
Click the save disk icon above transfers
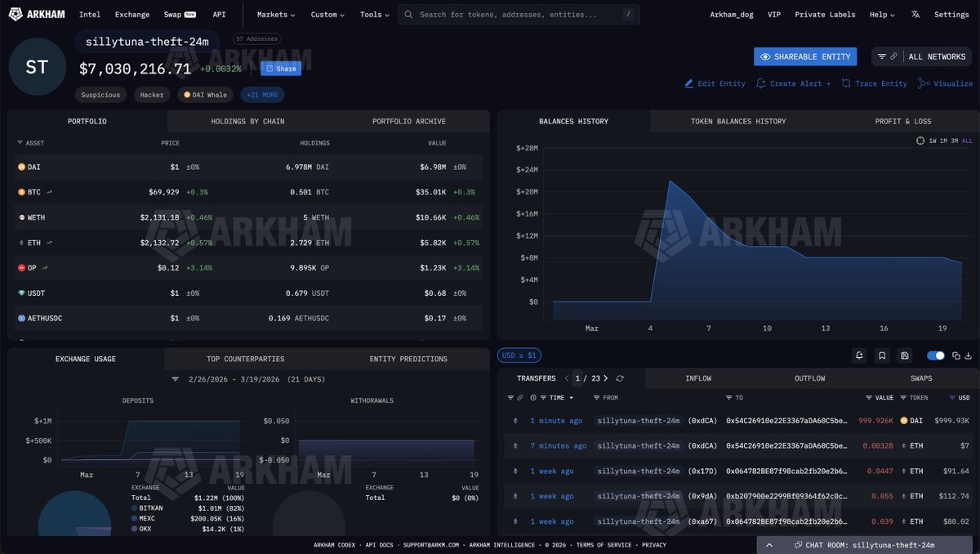pyautogui.click(x=904, y=355)
